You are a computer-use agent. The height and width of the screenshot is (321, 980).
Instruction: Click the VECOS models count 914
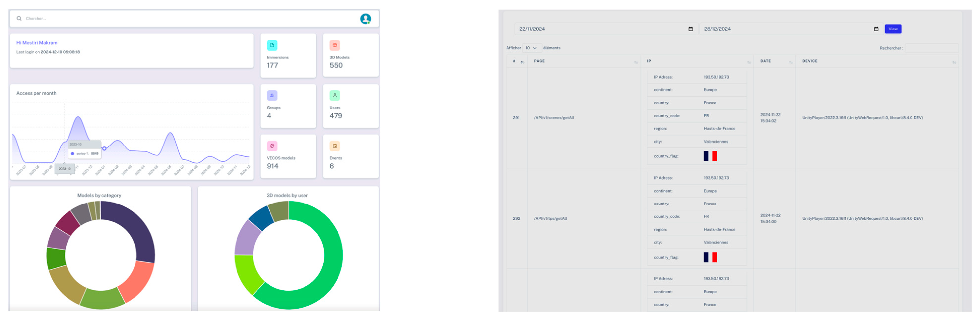pyautogui.click(x=272, y=166)
